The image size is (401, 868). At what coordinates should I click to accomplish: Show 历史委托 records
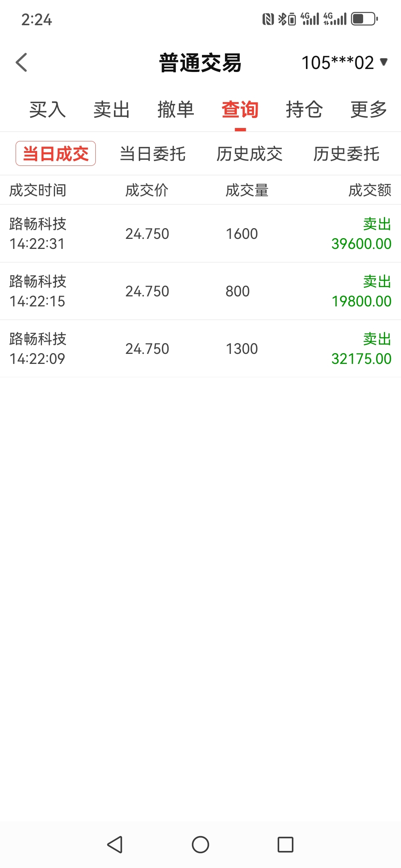346,154
